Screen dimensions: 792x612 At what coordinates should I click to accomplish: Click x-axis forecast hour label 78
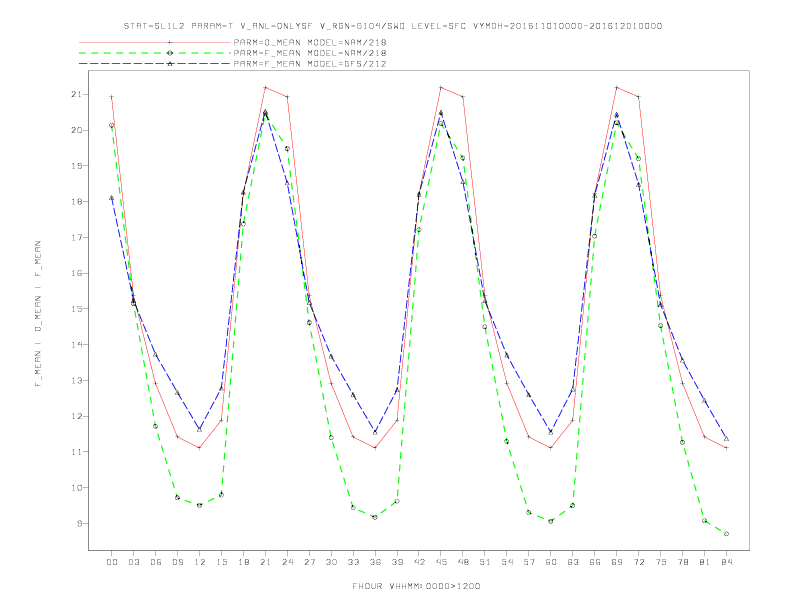(682, 562)
